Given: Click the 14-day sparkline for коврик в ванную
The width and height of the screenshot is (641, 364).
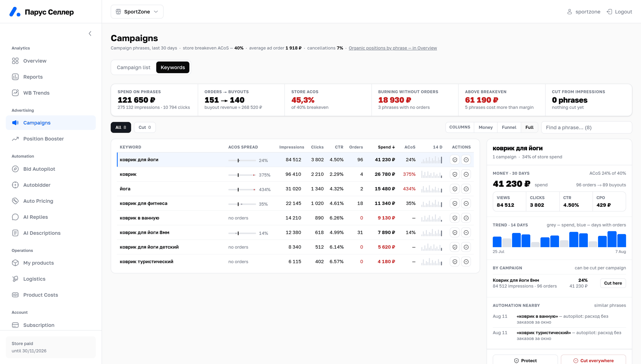Looking at the screenshot, I should pyautogui.click(x=432, y=218).
